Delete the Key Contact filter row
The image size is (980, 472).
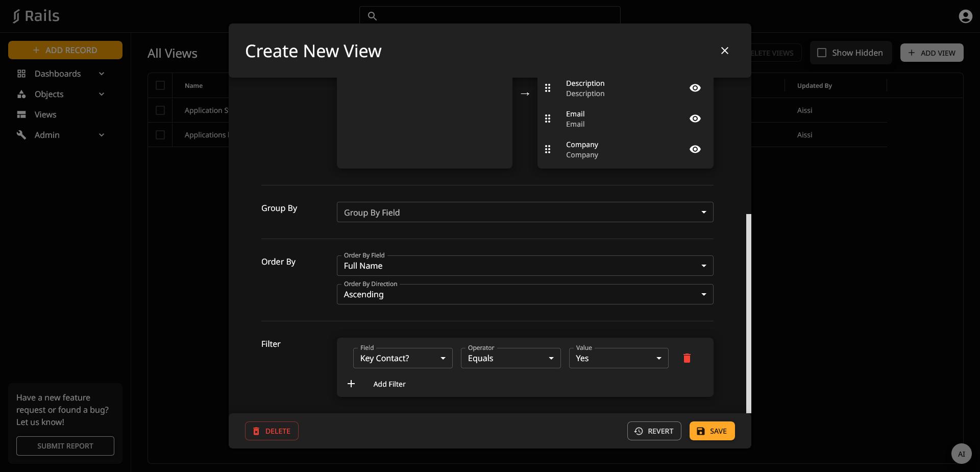[x=687, y=358]
